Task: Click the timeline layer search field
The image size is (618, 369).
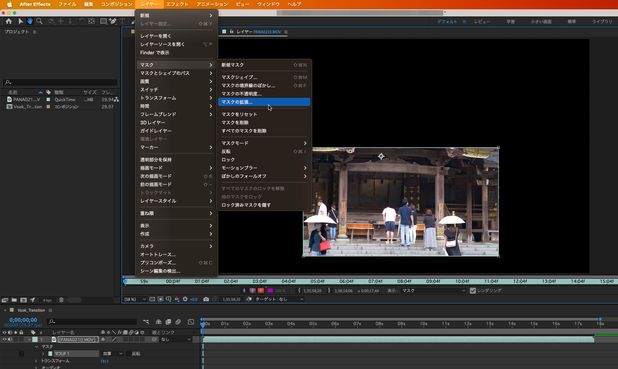Action: click(x=92, y=322)
